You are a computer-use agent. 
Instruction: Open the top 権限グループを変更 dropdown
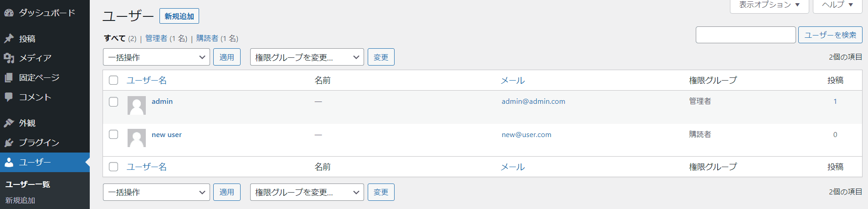307,57
